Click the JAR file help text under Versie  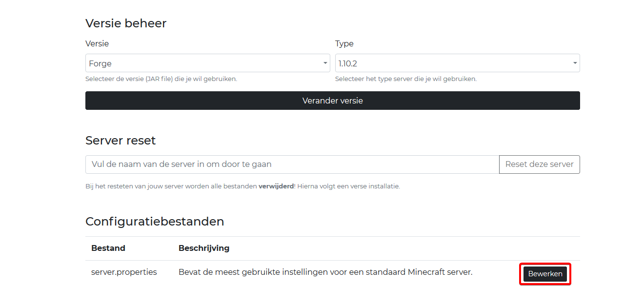(x=161, y=79)
